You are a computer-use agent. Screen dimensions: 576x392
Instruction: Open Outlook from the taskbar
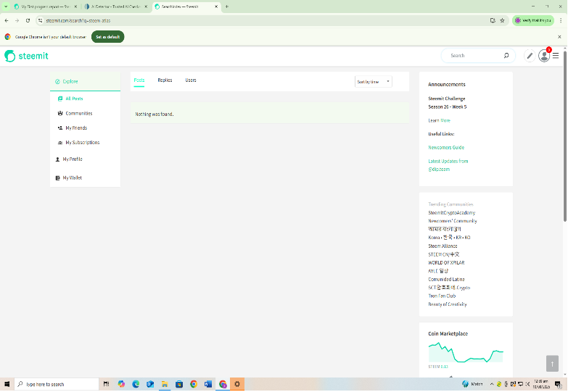(150, 384)
